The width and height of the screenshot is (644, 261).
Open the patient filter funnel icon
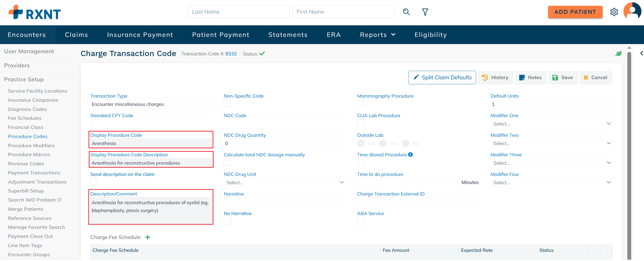coord(425,12)
